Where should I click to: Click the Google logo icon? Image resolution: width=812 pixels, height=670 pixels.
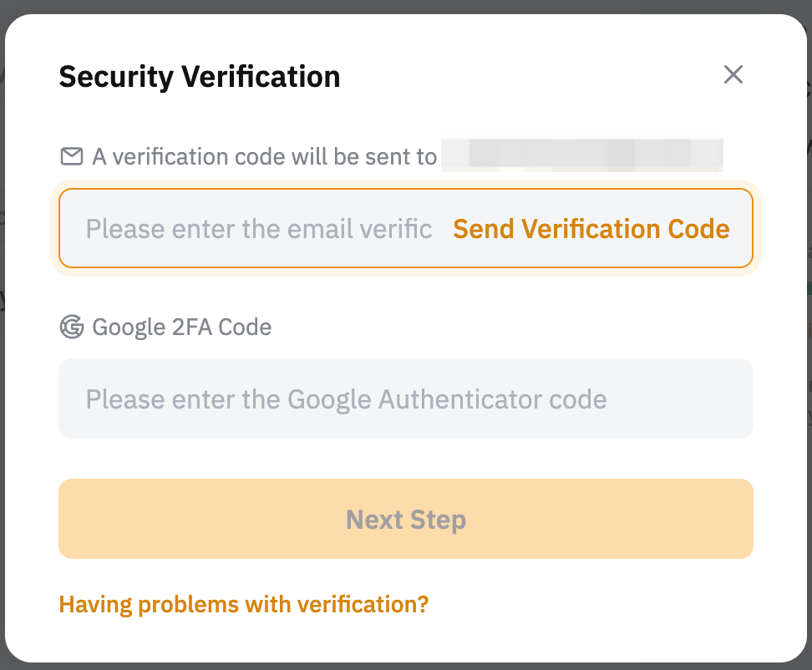pos(72,327)
